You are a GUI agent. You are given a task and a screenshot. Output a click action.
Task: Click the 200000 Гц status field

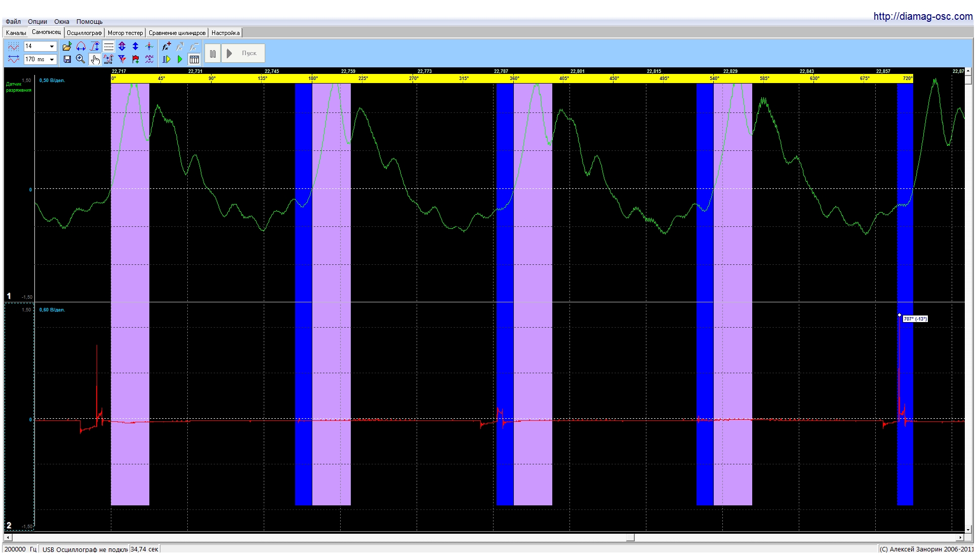21,549
